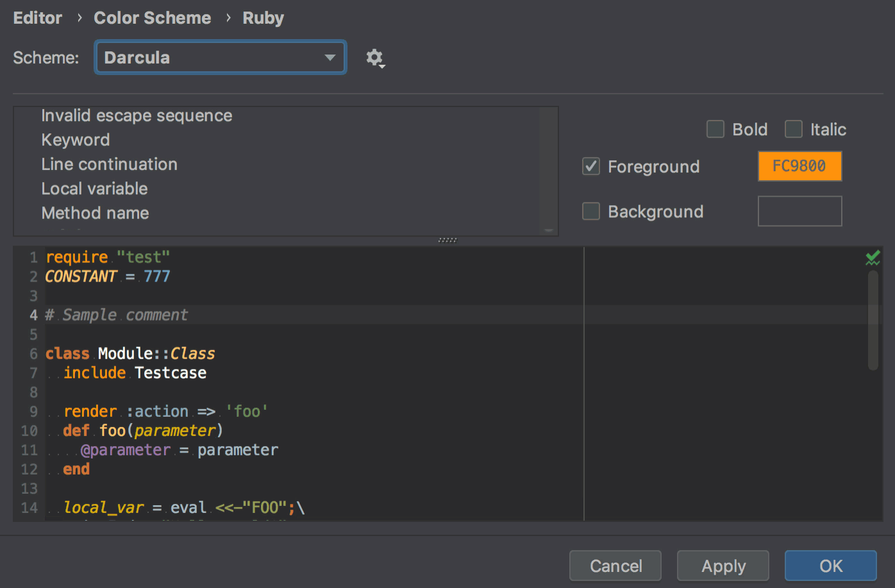Select Local variable in the attributes list
Screen dimensions: 895x588
(x=94, y=188)
